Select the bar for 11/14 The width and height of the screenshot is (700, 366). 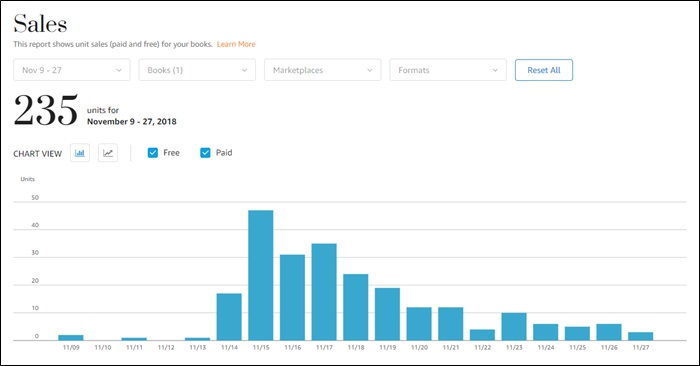click(229, 317)
